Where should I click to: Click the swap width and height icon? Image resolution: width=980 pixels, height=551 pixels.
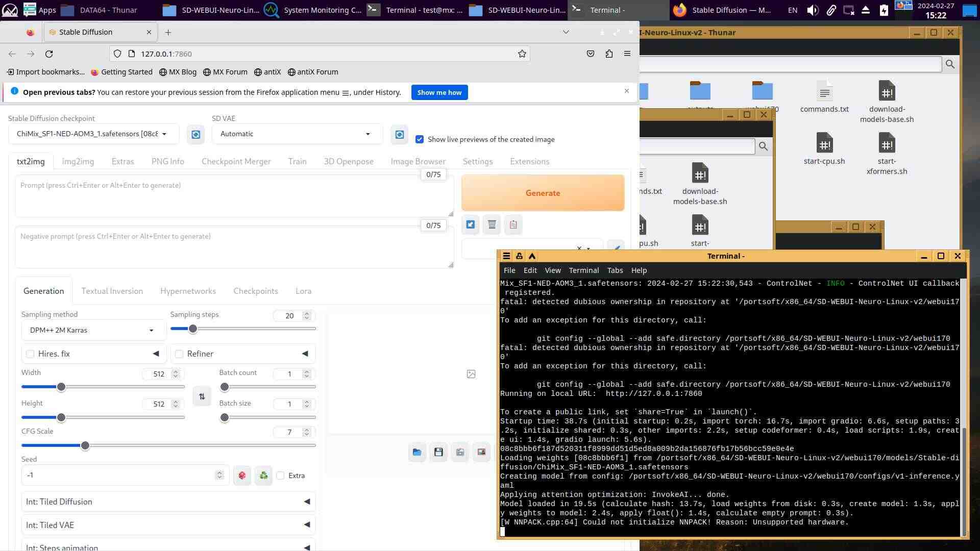tap(202, 396)
